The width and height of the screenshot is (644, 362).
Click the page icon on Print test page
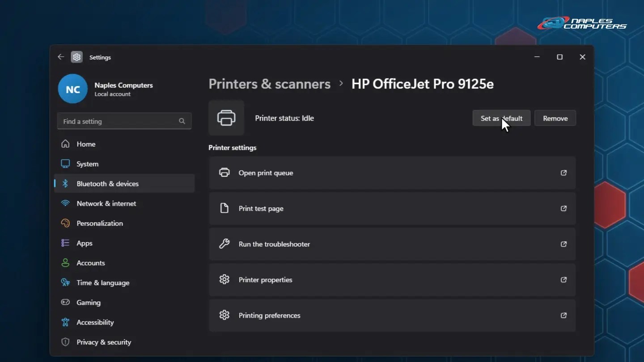click(225, 208)
